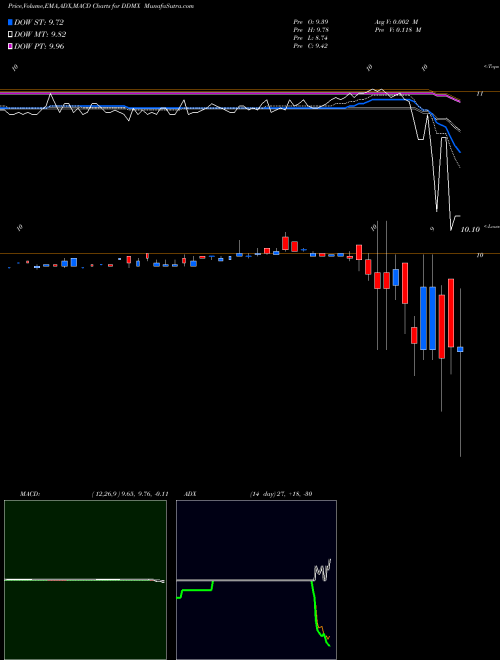
Task: Click the MACD panel title
Action: coord(30,494)
